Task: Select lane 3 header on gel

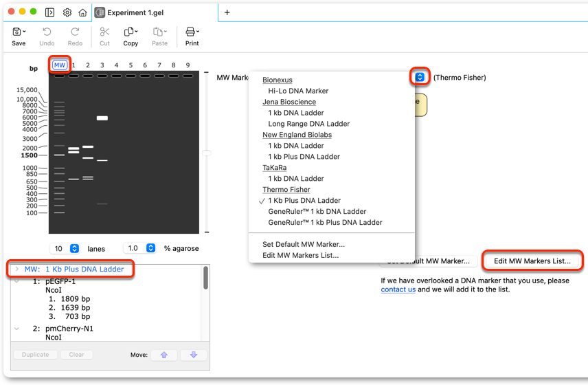Action: click(102, 65)
